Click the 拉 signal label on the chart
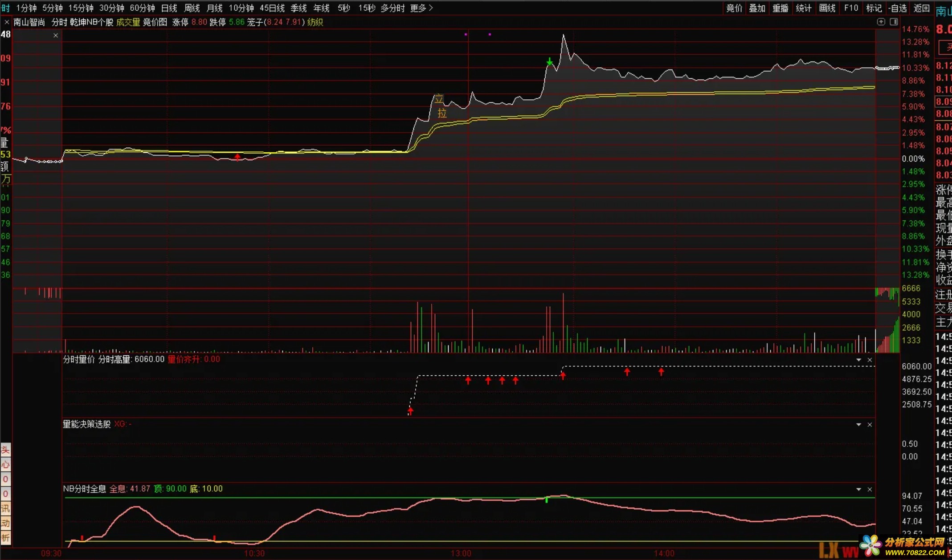Image resolution: width=952 pixels, height=560 pixels. (x=442, y=113)
